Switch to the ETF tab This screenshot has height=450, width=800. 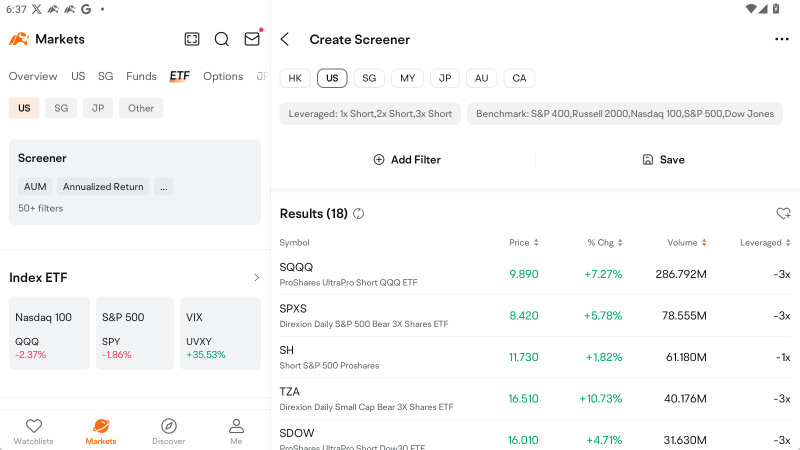(180, 77)
